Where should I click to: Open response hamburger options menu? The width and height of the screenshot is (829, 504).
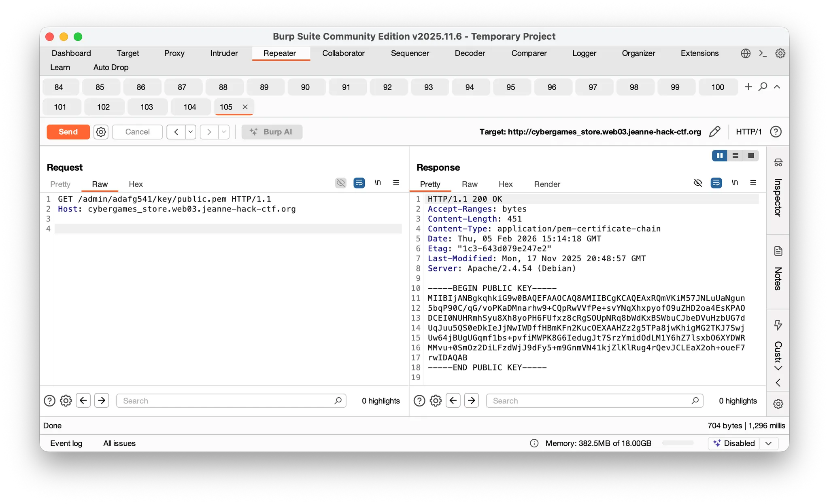(753, 183)
